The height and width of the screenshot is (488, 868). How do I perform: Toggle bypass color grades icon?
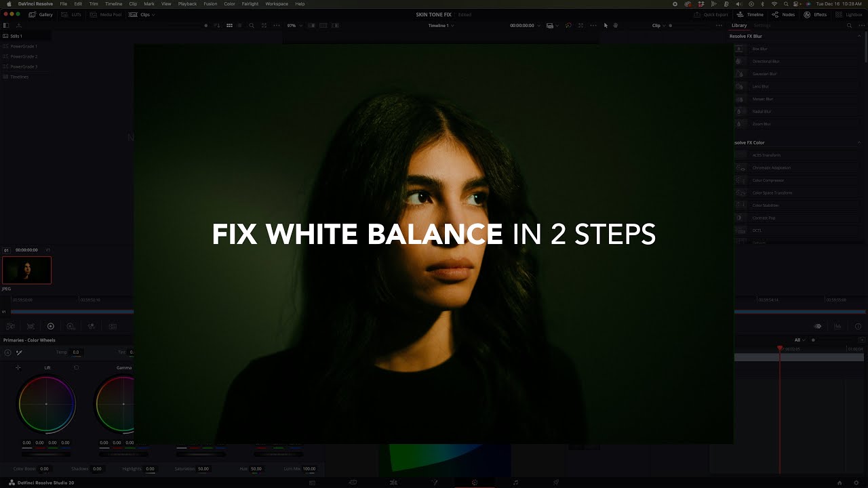tap(568, 25)
